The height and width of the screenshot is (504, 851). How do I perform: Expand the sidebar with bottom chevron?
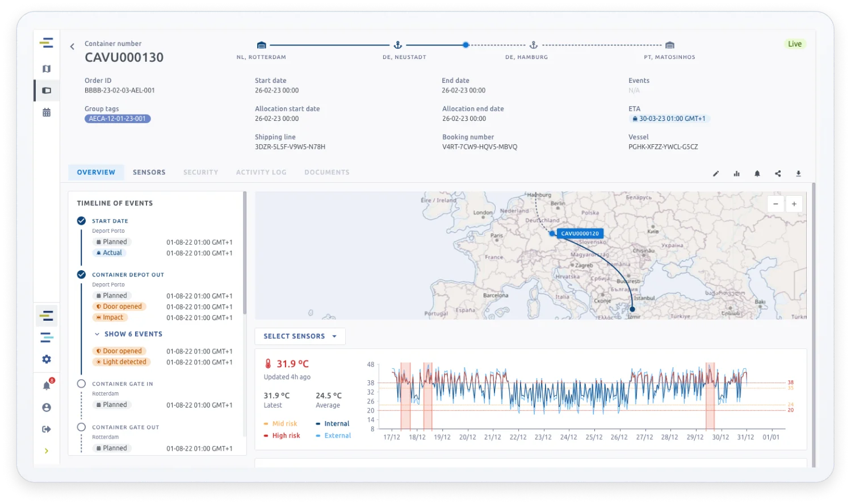click(47, 451)
